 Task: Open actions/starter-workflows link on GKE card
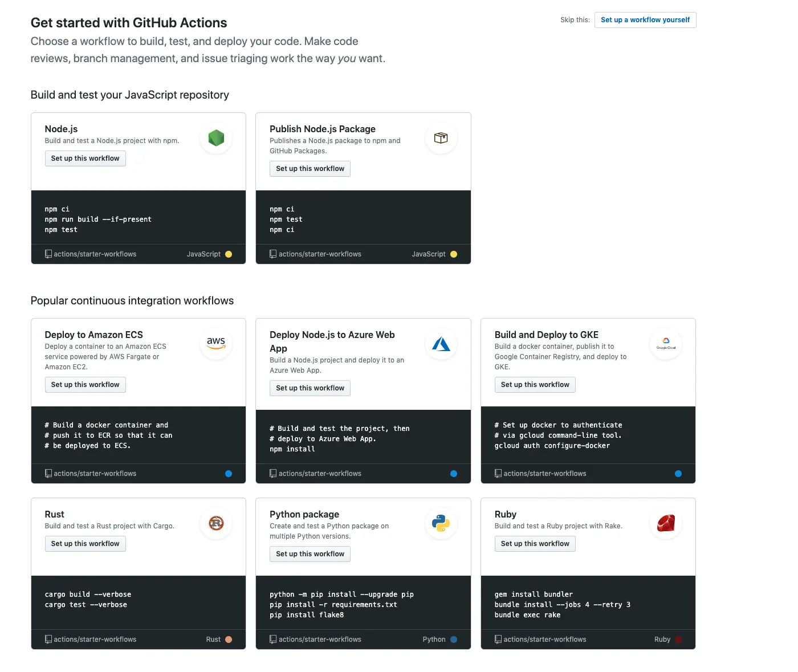coord(545,474)
